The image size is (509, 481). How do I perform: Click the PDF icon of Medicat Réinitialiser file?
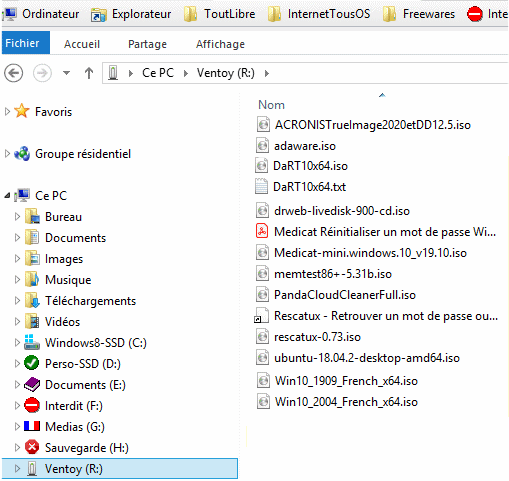click(262, 231)
